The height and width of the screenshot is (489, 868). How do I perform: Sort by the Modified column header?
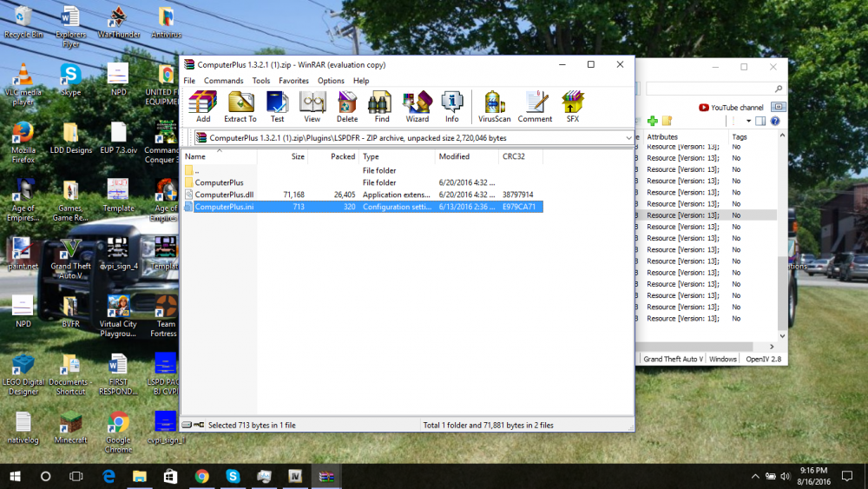coord(467,156)
